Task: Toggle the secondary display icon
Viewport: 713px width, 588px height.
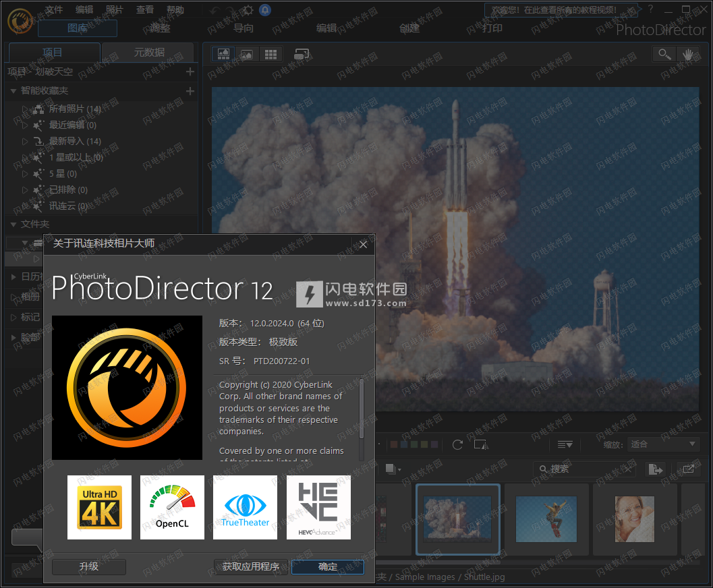Action: tap(301, 55)
